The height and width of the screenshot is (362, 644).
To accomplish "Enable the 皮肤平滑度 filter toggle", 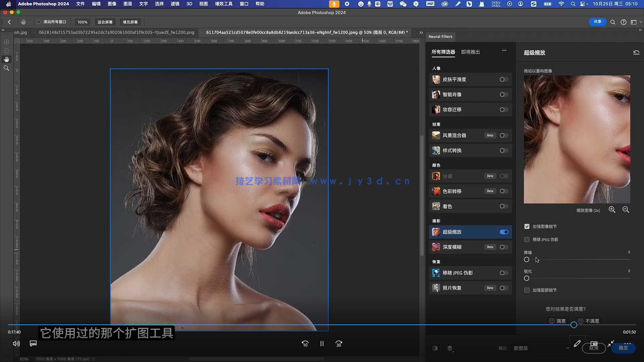I will (x=504, y=79).
